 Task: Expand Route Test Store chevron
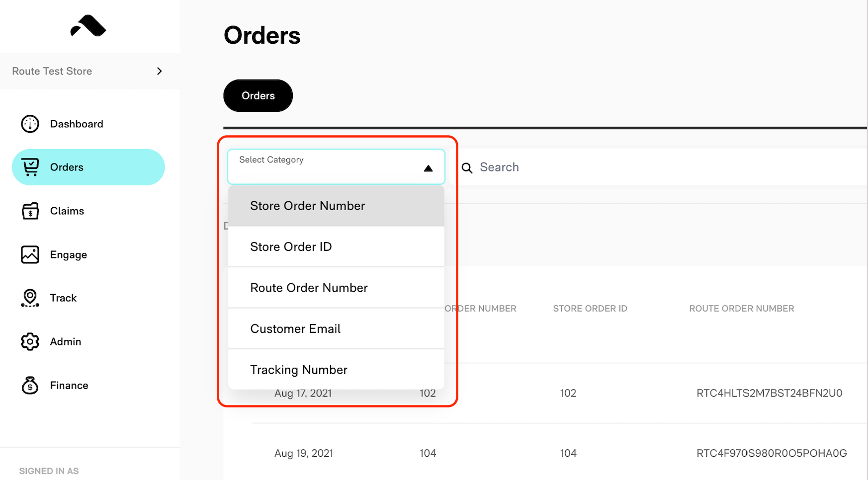pos(159,71)
